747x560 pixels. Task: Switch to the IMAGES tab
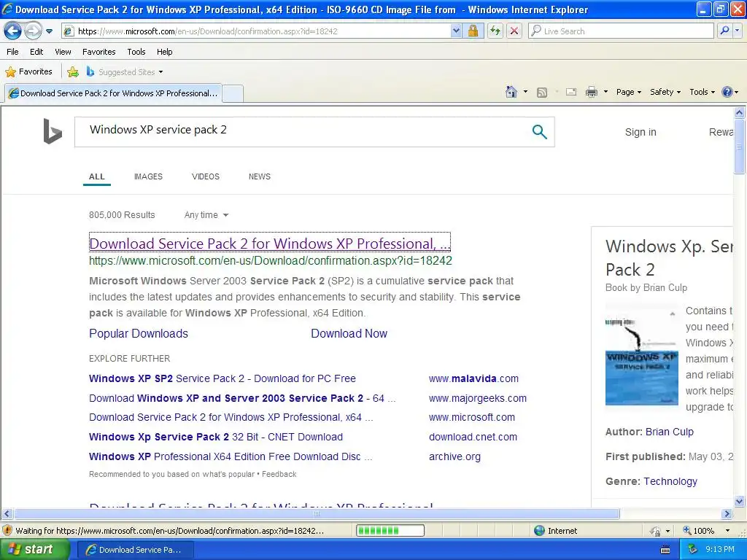[148, 176]
